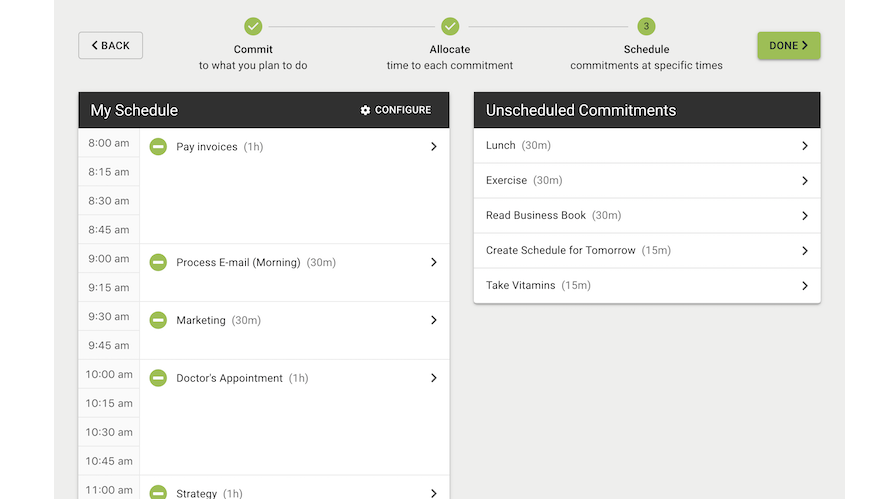The image size is (890, 500).
Task: Open Read Business Book chevron
Action: pos(804,216)
